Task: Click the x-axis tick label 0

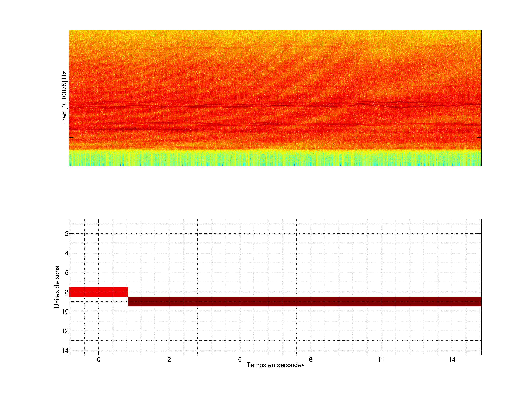Action: (x=99, y=359)
